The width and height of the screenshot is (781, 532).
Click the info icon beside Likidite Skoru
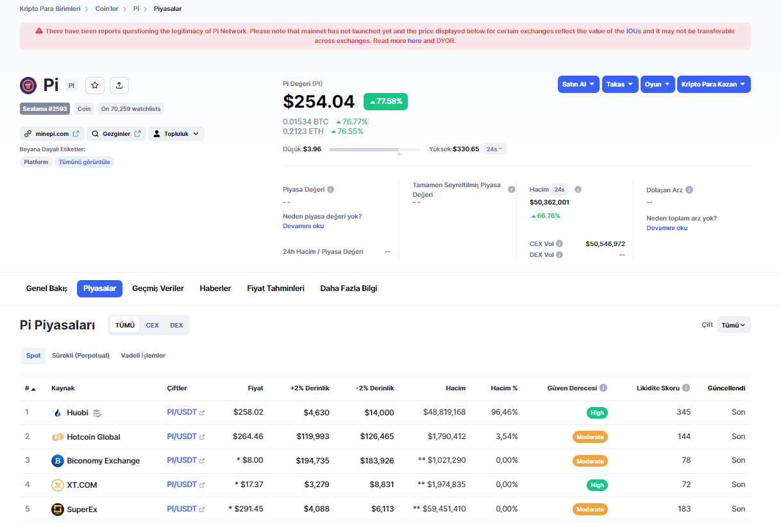686,388
